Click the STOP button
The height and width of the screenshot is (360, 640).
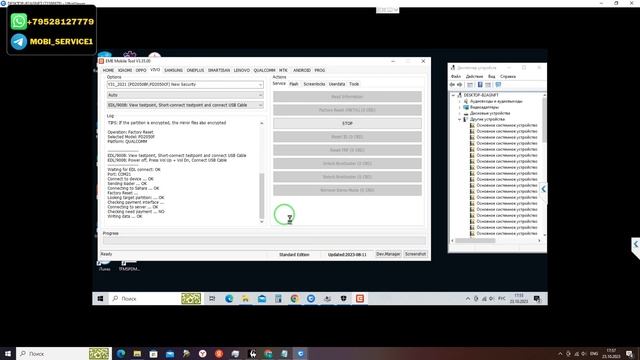click(347, 123)
